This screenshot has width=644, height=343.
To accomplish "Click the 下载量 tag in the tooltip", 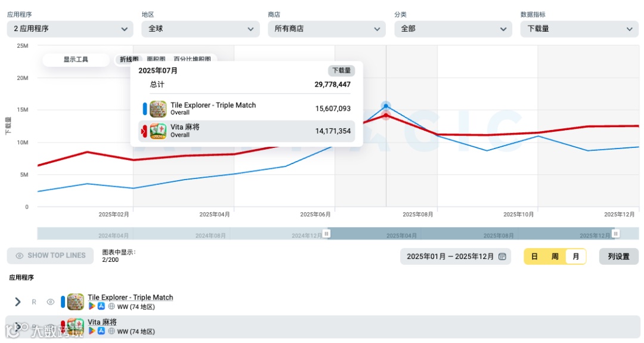I will coord(341,70).
